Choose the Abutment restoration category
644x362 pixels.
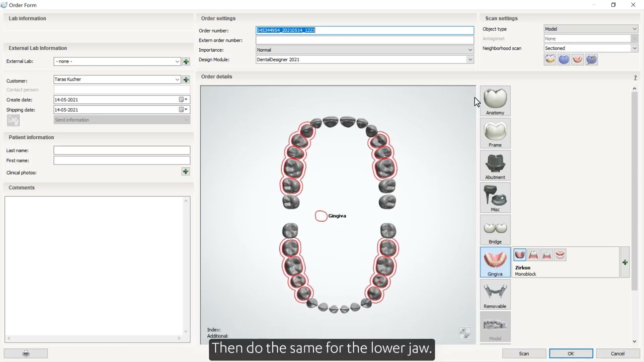pyautogui.click(x=495, y=165)
